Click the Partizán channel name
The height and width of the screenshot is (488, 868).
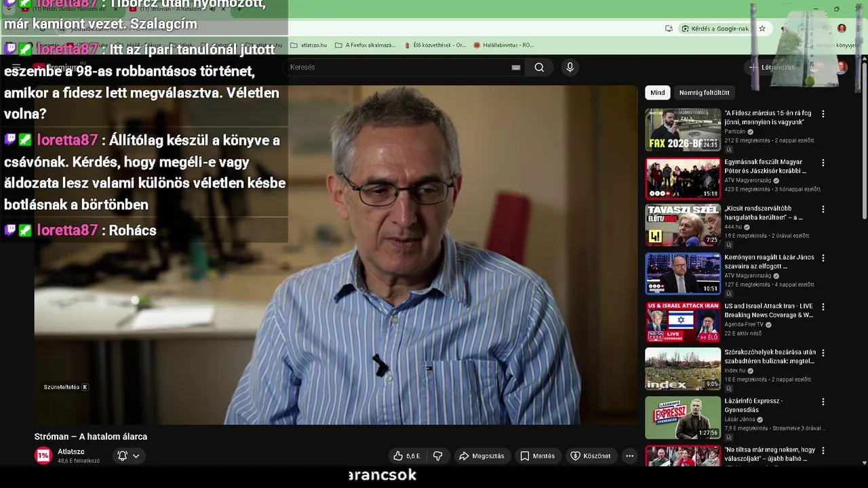734,131
